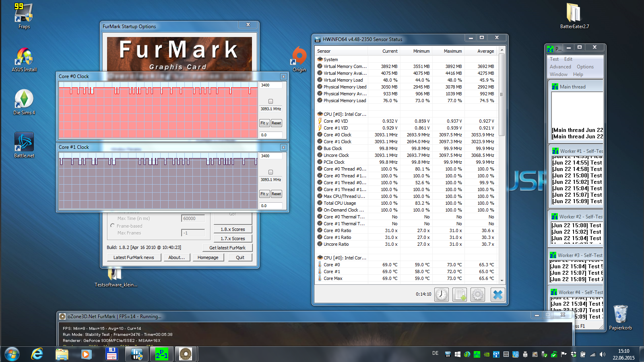
Task: Click Get latest FurMark button
Action: point(227,248)
